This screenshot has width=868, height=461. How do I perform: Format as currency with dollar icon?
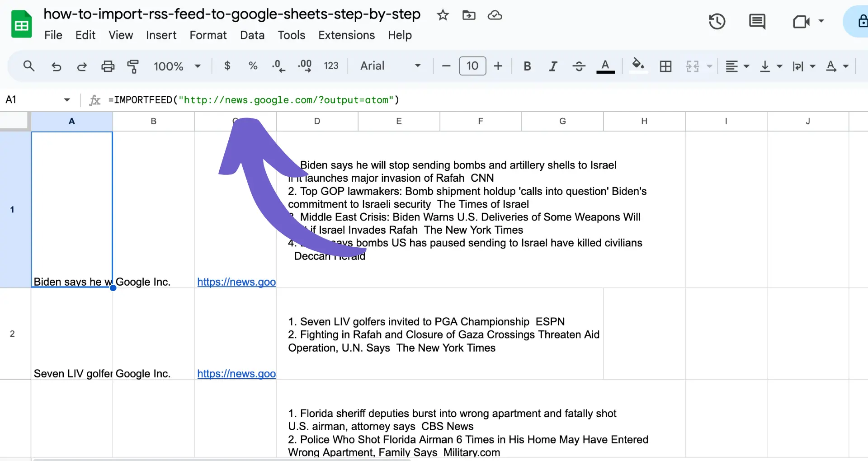(227, 66)
